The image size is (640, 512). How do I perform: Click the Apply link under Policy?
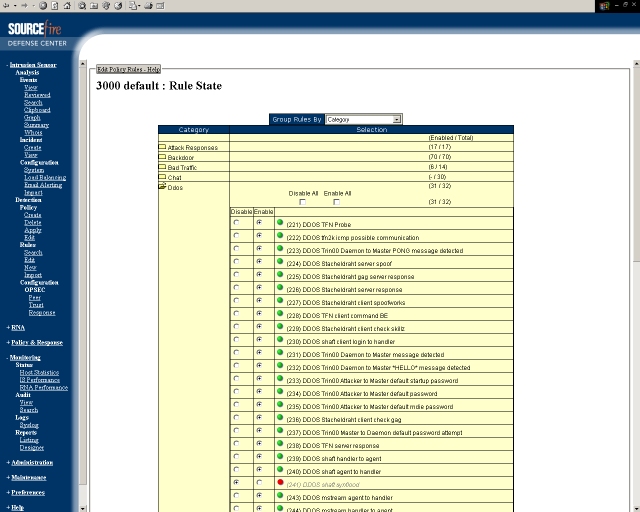point(33,230)
